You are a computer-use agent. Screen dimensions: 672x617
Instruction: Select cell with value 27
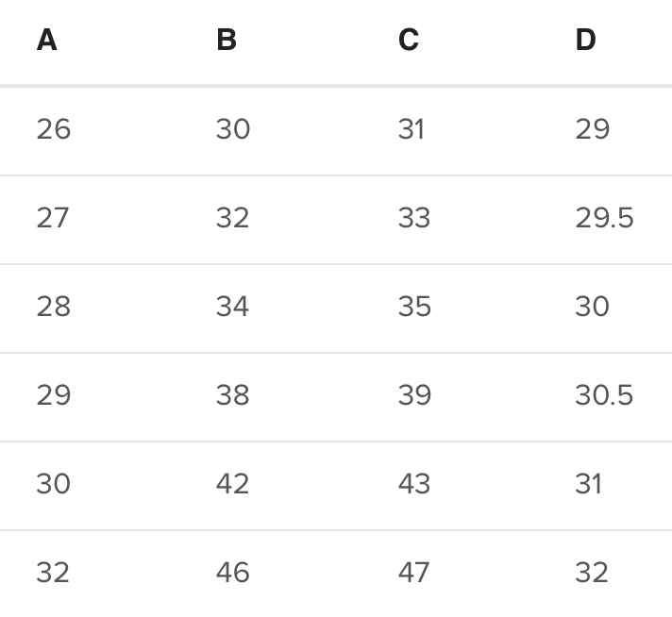(52, 218)
